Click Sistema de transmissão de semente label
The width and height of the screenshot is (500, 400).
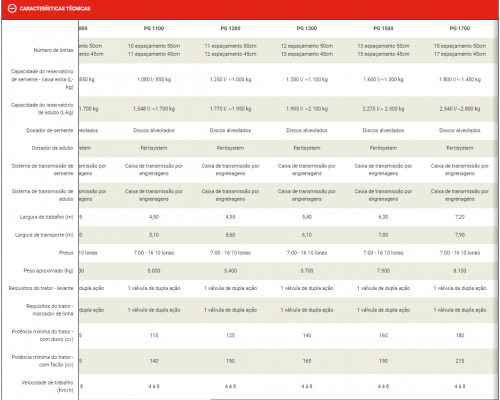42,170
